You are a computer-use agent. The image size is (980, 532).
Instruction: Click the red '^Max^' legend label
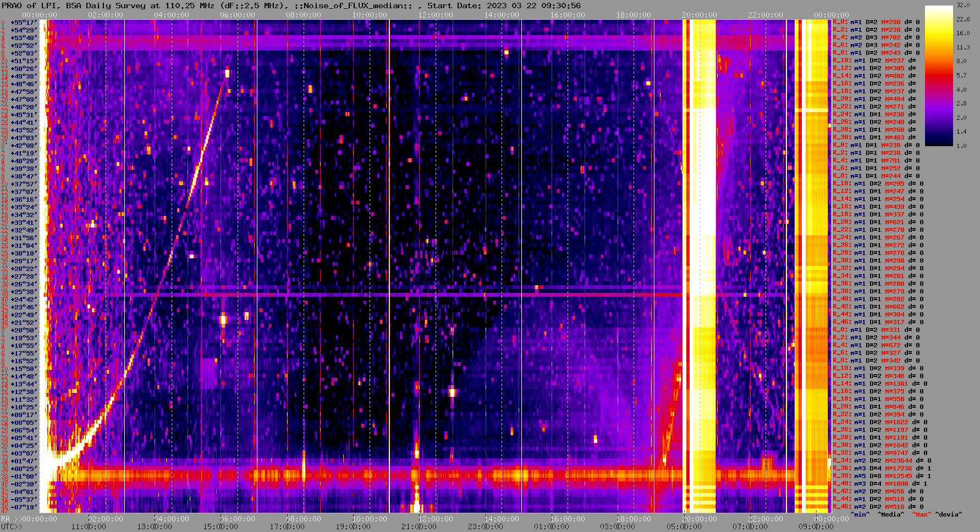[922, 514]
